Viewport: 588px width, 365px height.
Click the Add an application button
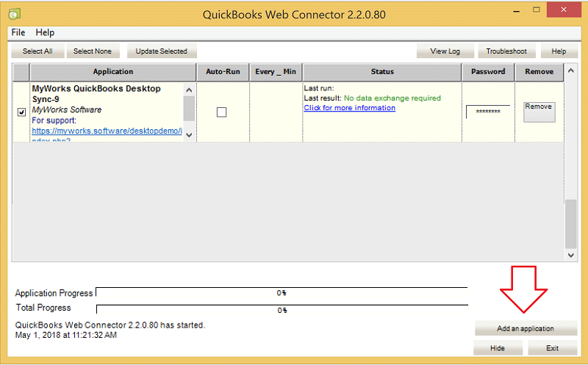point(526,328)
